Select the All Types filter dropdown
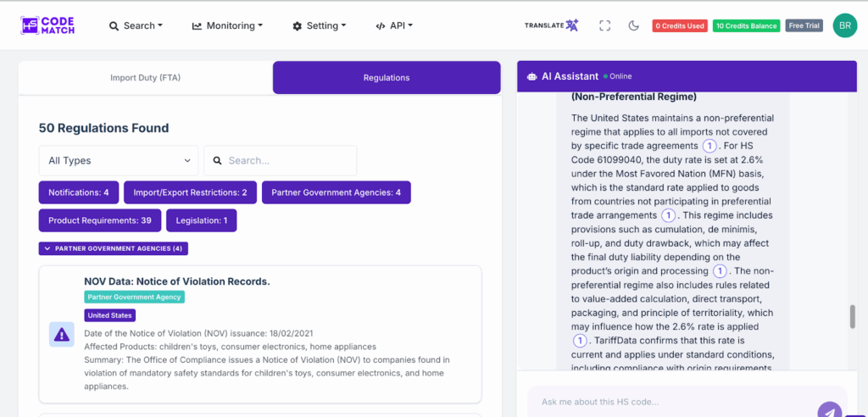 [119, 160]
